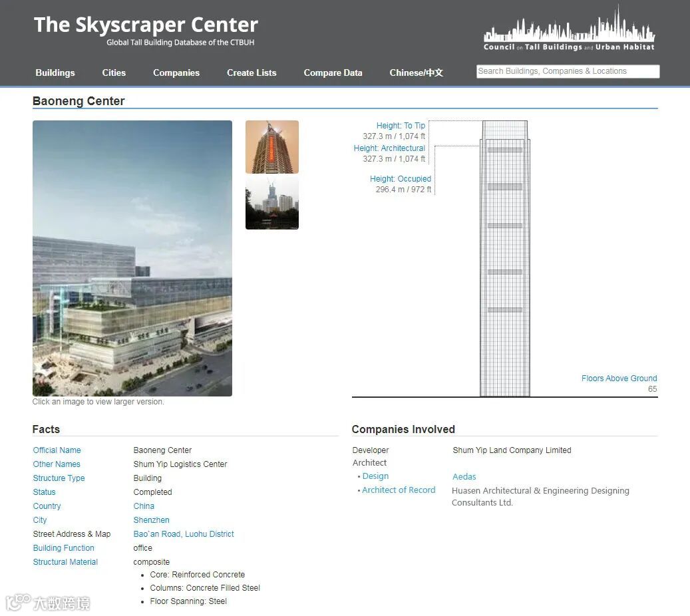
Task: Click the Official Name fact label
Action: click(x=57, y=450)
